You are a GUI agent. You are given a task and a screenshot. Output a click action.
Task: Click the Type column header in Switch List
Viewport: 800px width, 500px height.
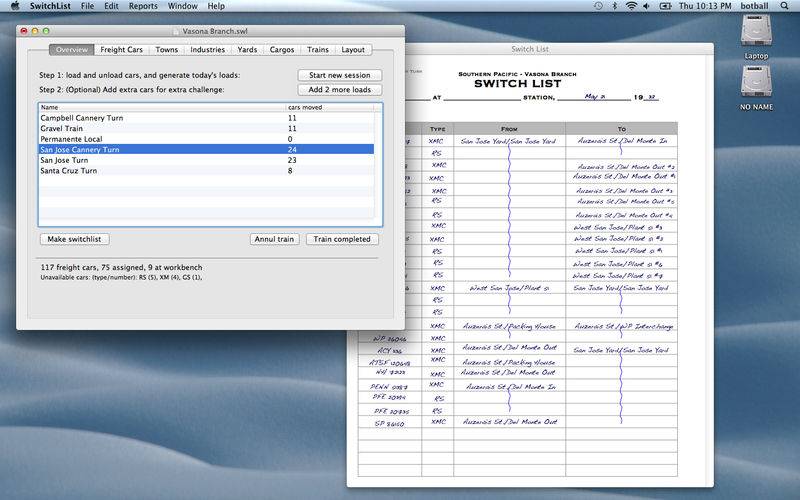click(x=437, y=129)
